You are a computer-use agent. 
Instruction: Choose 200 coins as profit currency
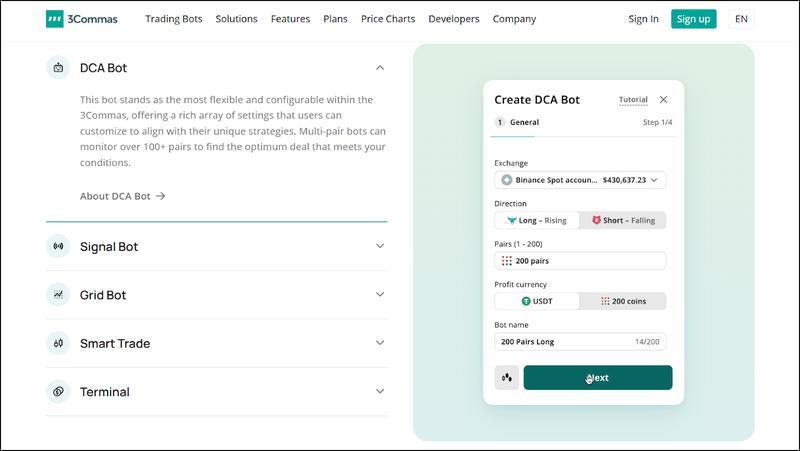coord(623,301)
